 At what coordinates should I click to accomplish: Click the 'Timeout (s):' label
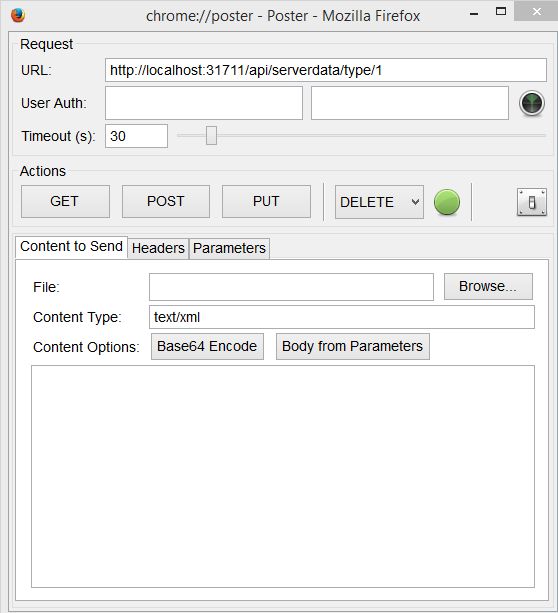pos(58,136)
